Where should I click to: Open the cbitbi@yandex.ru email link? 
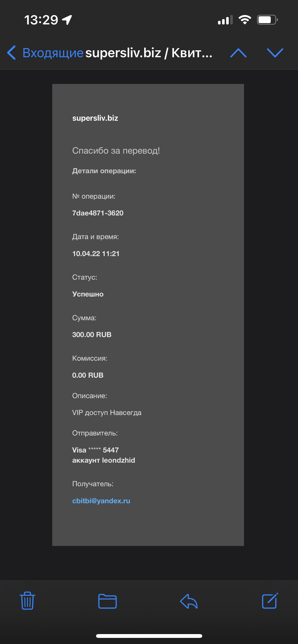[101, 501]
